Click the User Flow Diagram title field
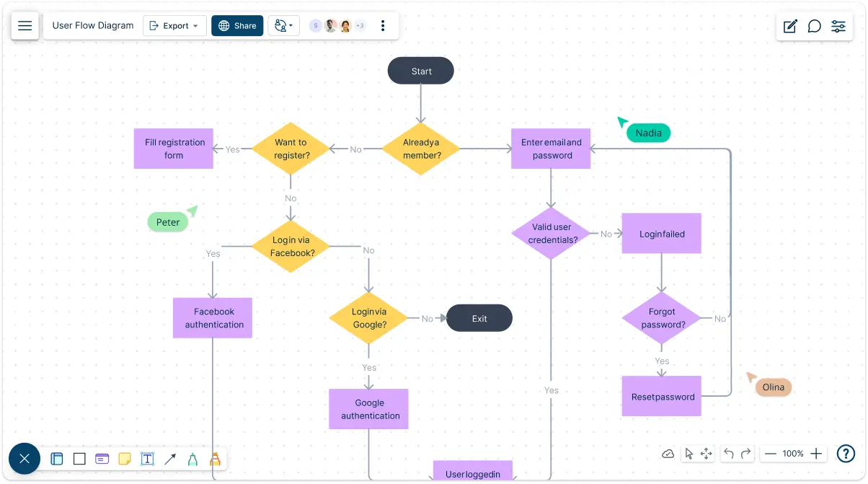Image resolution: width=868 pixels, height=484 pixels. 93,26
